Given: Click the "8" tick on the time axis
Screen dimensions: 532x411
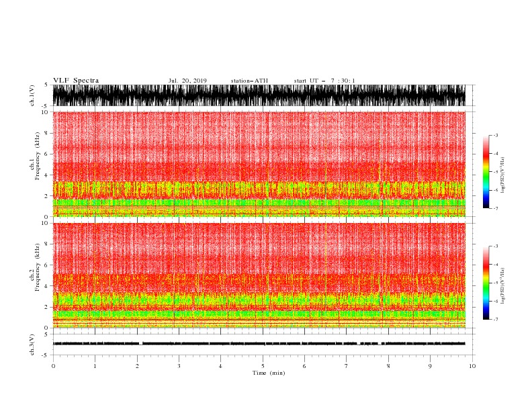Looking at the screenshot, I should tap(388, 366).
